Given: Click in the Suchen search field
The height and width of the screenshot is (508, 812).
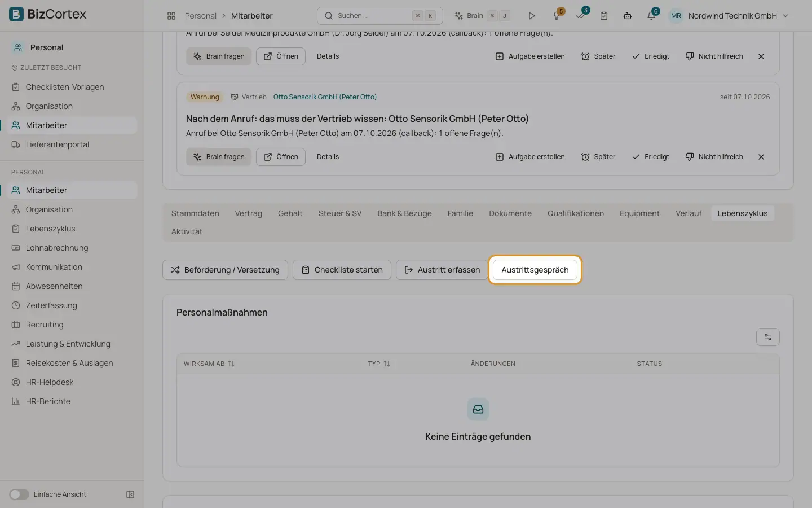Looking at the screenshot, I should point(380,16).
